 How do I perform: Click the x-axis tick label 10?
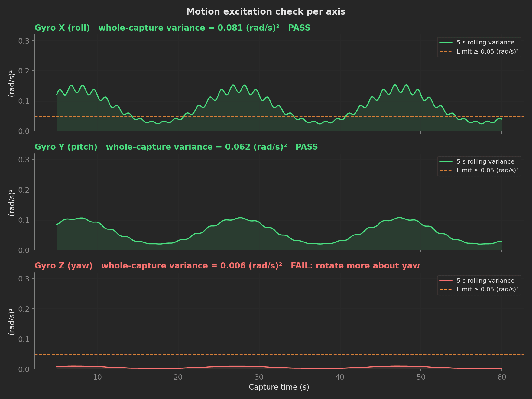coord(97,377)
